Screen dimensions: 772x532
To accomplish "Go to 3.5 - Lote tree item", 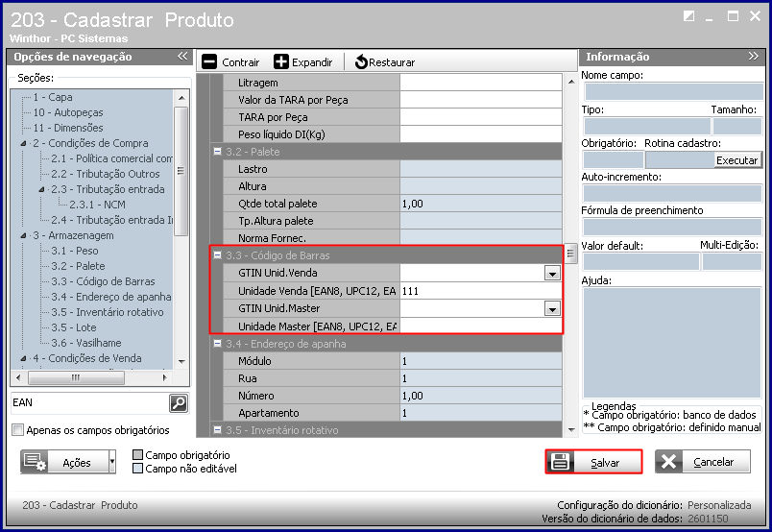I will click(74, 327).
